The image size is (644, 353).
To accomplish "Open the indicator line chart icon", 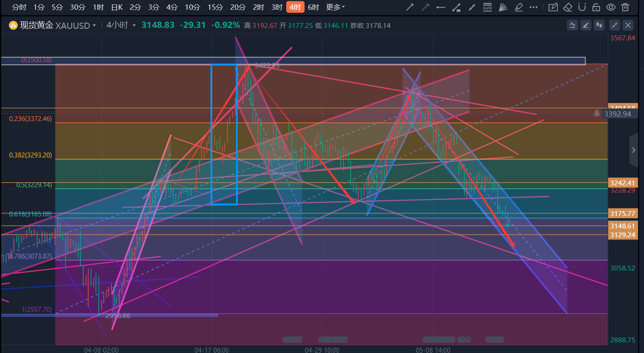I will tap(573, 25).
